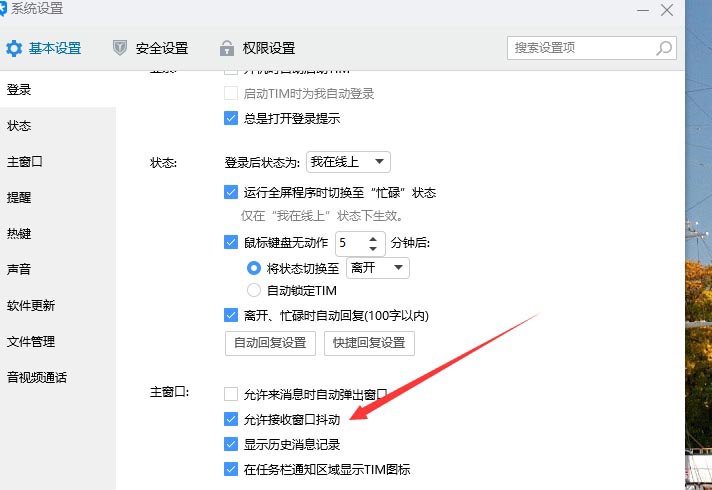Click the lock icon of 权限设置
Viewport: 712px width, 490px height.
(x=227, y=48)
